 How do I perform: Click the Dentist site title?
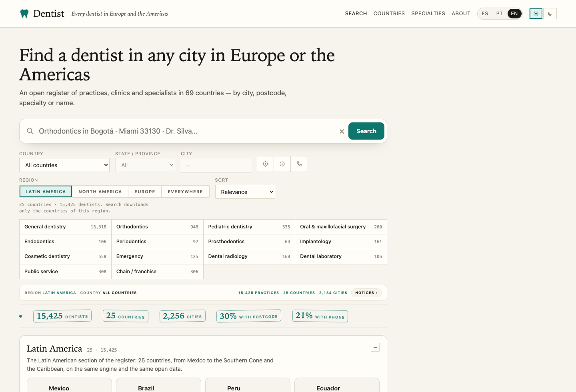click(x=49, y=14)
